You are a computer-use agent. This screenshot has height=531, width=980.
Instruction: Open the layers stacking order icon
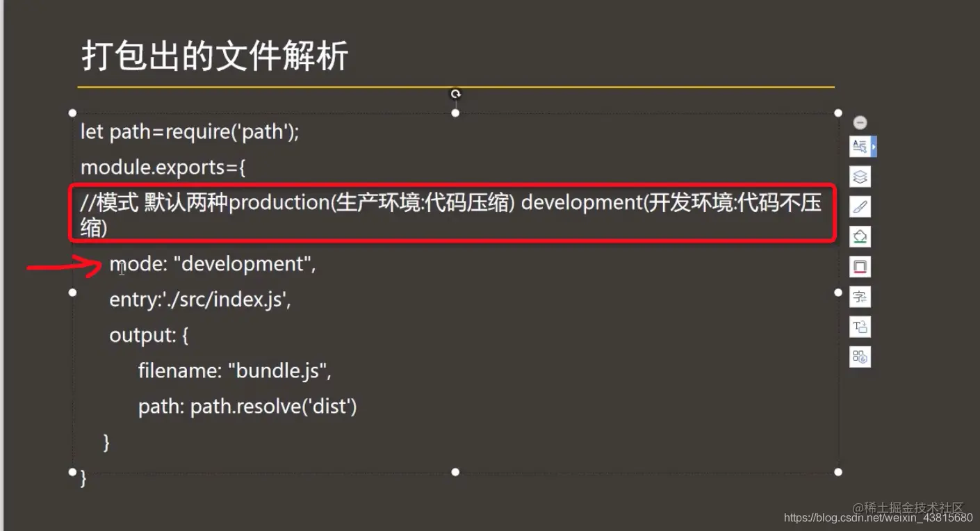[860, 177]
